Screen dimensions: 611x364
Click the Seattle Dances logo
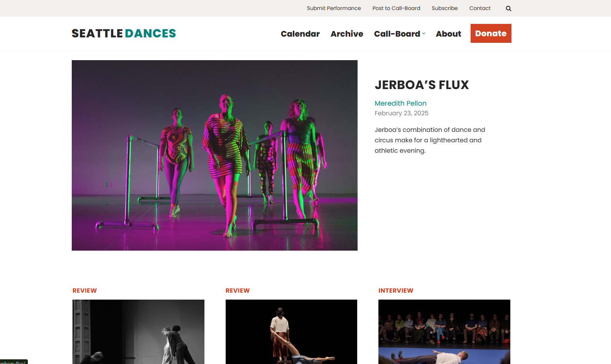[124, 34]
